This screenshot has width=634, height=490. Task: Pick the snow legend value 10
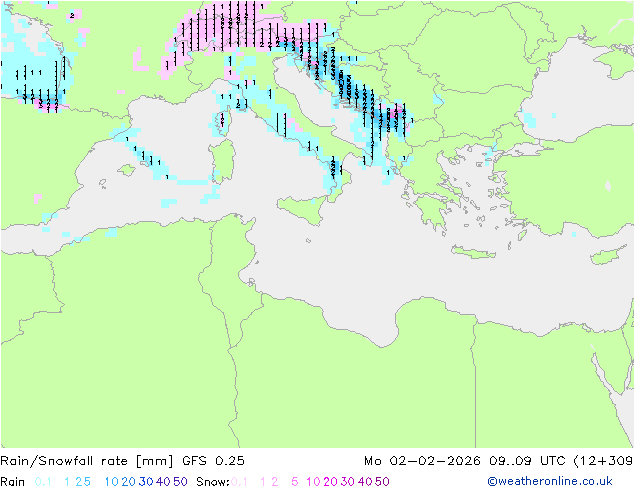point(313,482)
